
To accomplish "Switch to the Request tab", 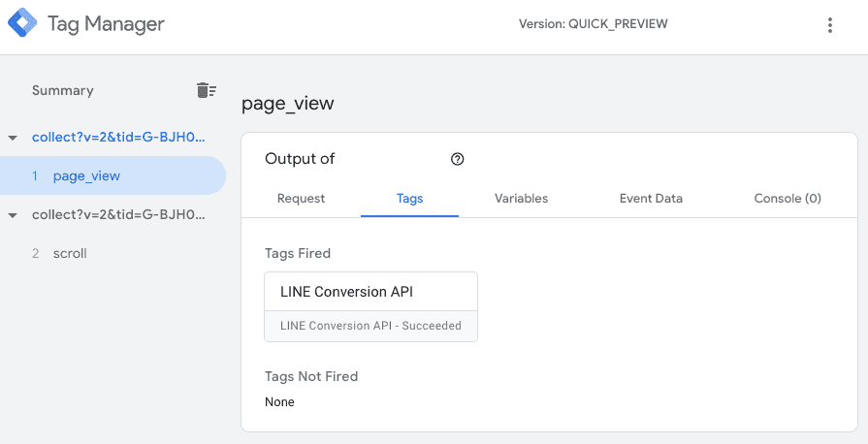I will 302,198.
